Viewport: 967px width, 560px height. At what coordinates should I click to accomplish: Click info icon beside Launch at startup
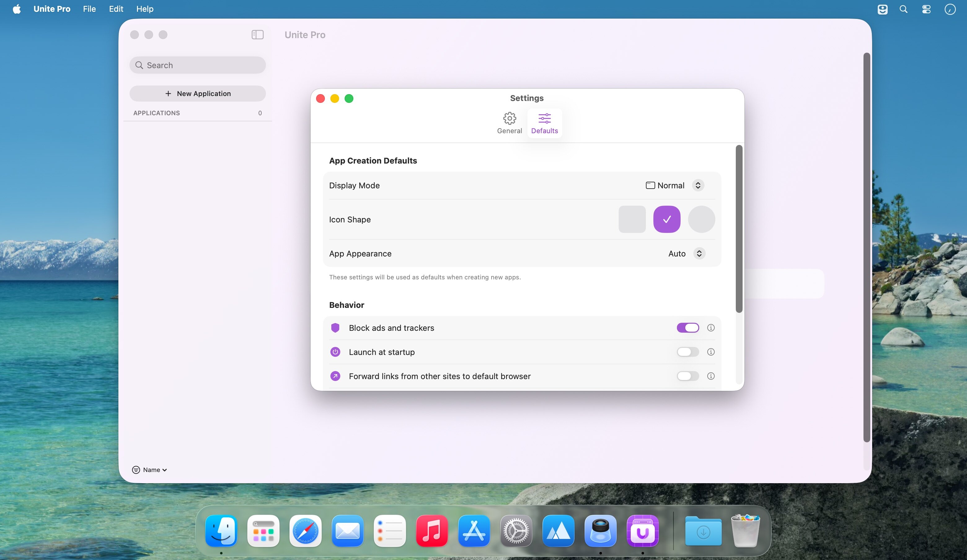point(711,352)
